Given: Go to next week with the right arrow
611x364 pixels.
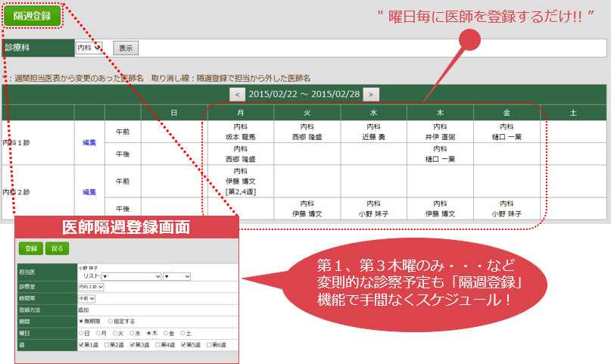Looking at the screenshot, I should pyautogui.click(x=371, y=95).
